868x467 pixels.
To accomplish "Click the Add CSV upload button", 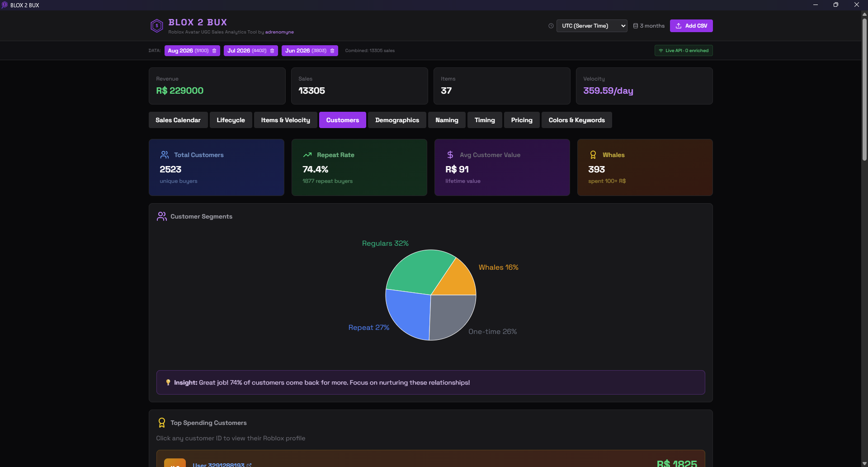I will 691,26.
